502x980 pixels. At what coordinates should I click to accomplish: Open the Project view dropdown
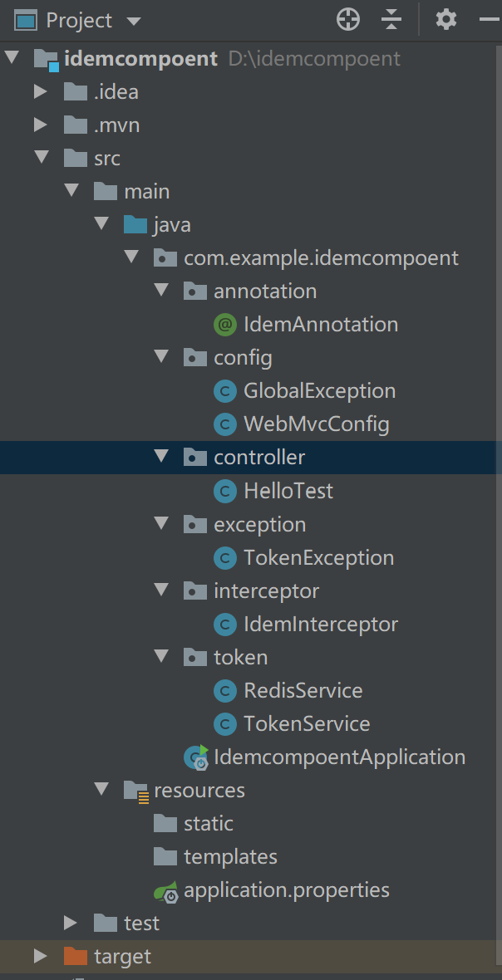tap(133, 21)
